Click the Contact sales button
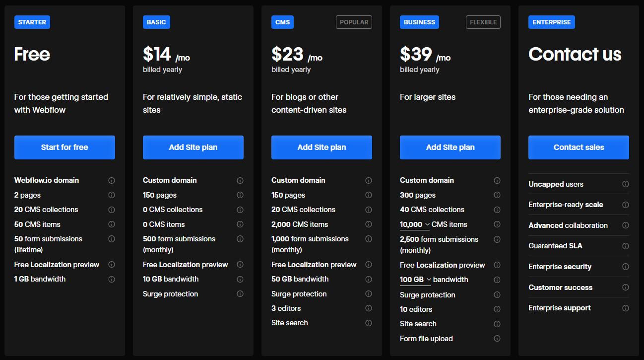 [x=579, y=147]
